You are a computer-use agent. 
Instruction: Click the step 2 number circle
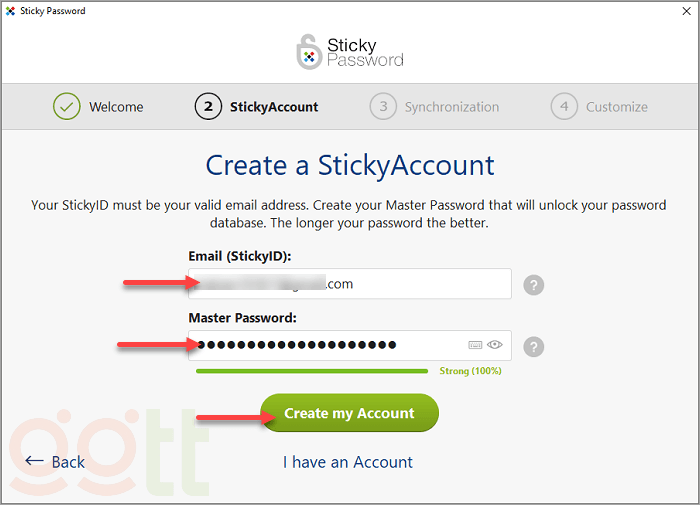208,107
